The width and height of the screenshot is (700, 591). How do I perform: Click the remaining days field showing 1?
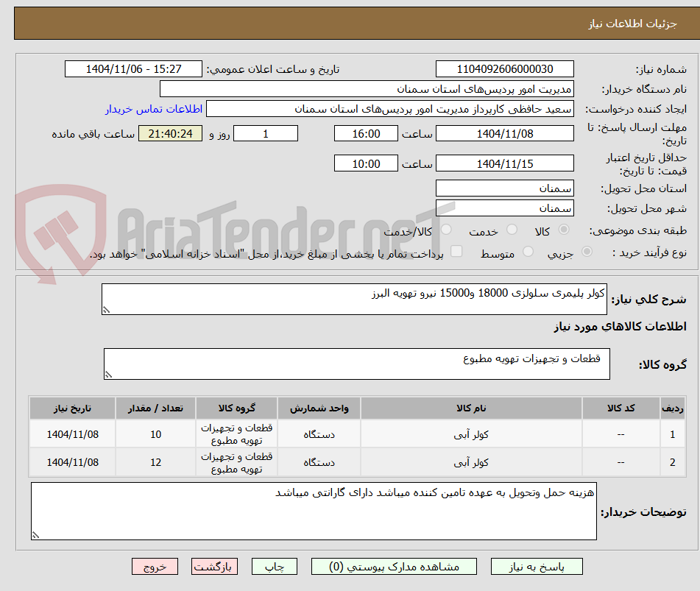(266, 133)
